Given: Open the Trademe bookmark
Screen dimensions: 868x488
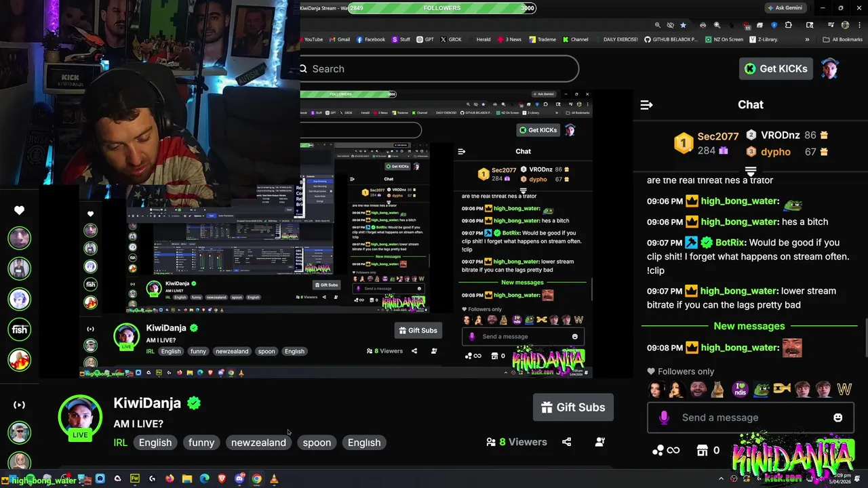Looking at the screenshot, I should click(542, 39).
